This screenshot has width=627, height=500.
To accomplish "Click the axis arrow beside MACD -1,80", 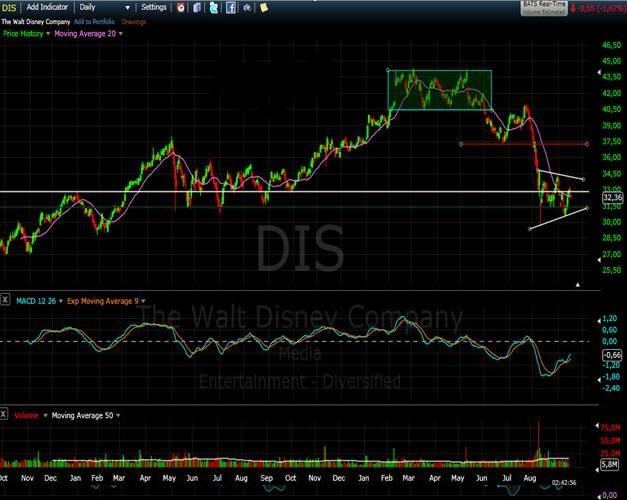I will click(x=599, y=380).
